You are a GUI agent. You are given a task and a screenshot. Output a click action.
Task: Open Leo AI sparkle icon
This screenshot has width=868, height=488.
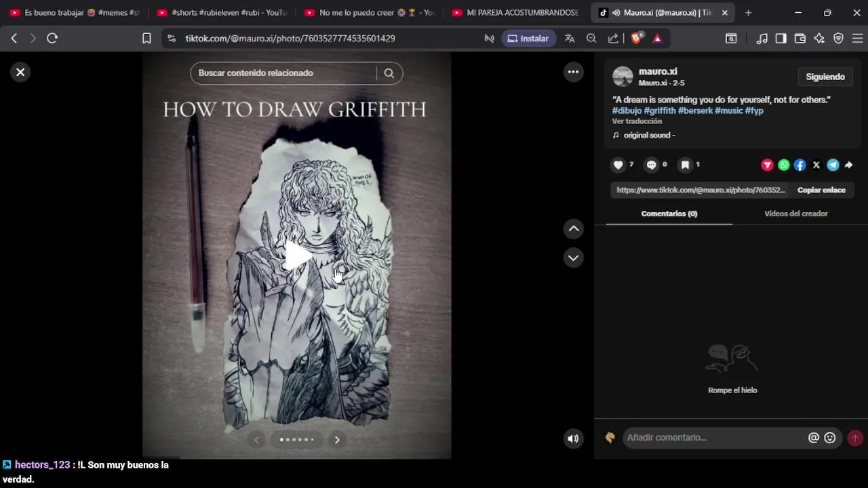819,39
